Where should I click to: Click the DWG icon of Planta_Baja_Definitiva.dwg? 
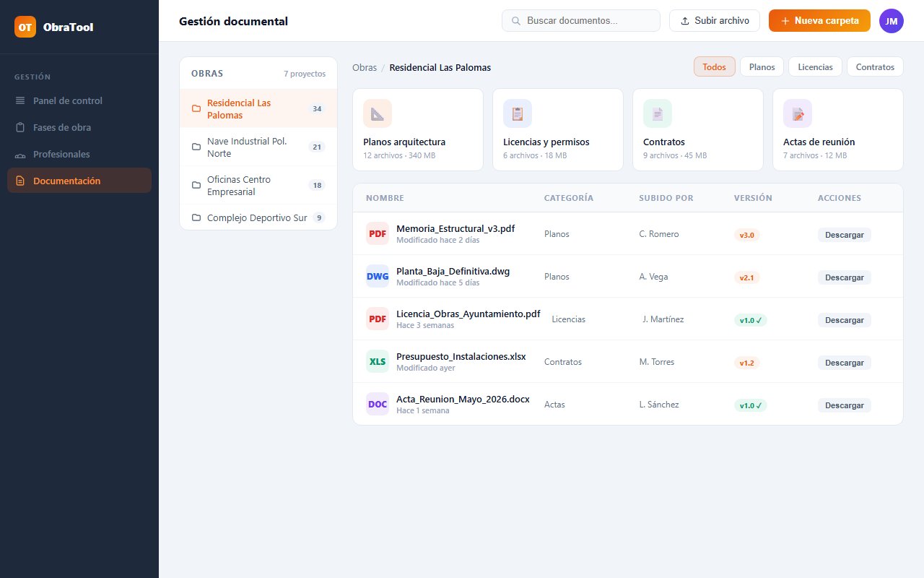(x=378, y=276)
